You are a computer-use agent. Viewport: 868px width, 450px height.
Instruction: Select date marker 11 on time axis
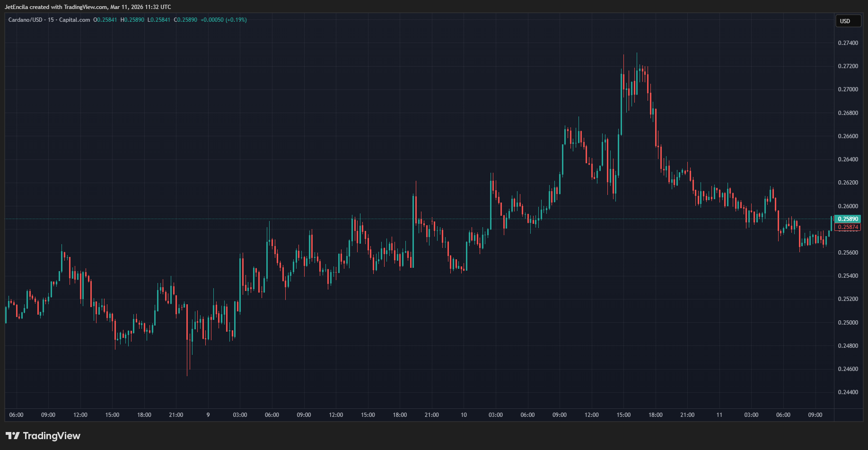tap(719, 415)
